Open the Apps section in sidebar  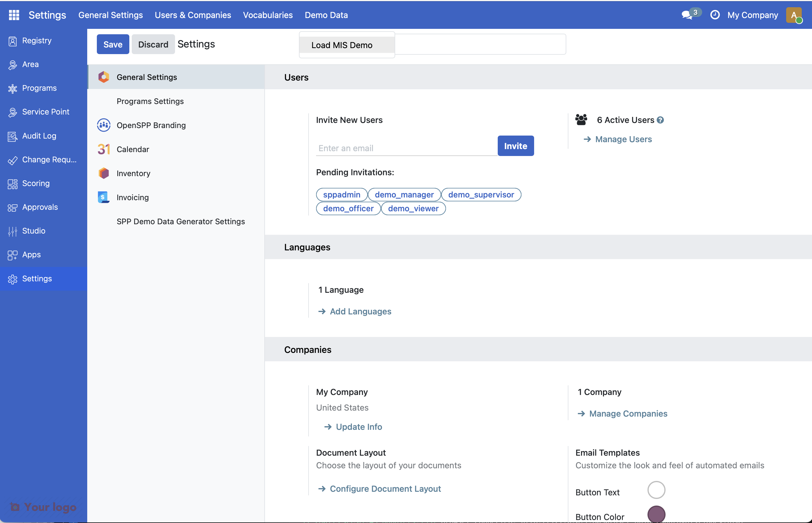click(32, 255)
